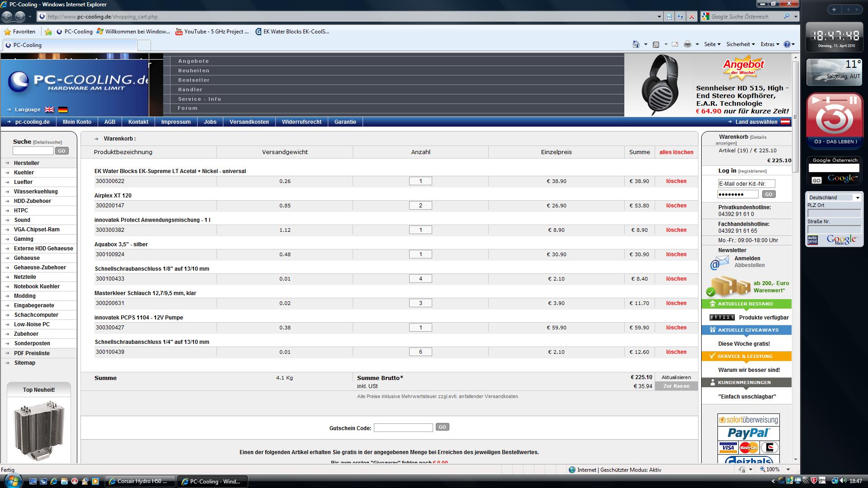Click the read mail toolbar icon

click(x=675, y=44)
